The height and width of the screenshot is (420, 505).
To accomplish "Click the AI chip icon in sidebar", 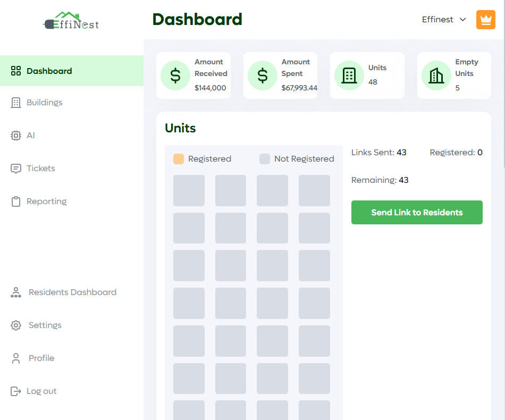I will [x=16, y=136].
